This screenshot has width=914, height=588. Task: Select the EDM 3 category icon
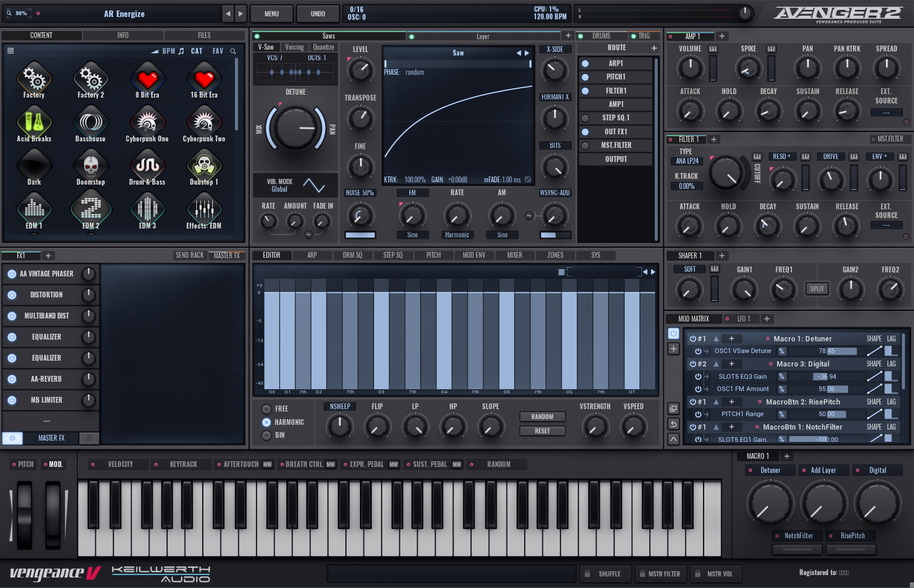[x=147, y=209]
